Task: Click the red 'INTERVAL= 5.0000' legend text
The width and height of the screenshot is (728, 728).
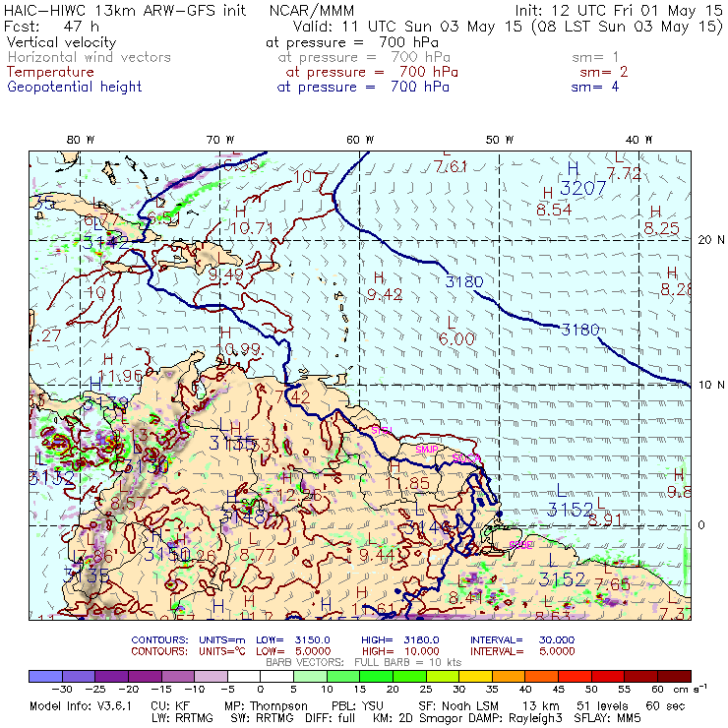Action: pyautogui.click(x=522, y=651)
